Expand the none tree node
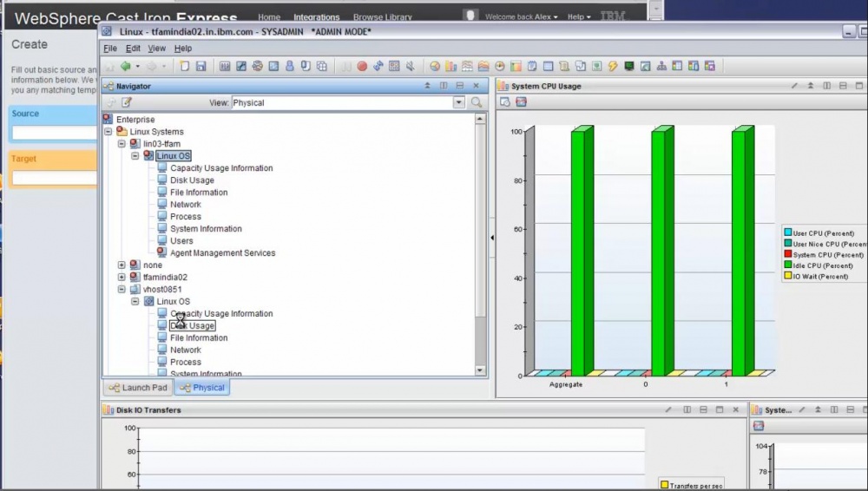 [x=122, y=265]
